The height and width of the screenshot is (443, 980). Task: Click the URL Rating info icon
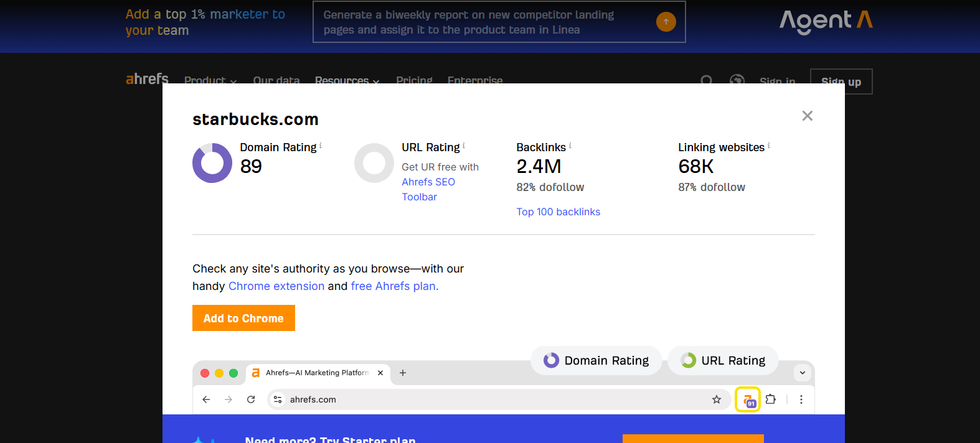(x=464, y=146)
